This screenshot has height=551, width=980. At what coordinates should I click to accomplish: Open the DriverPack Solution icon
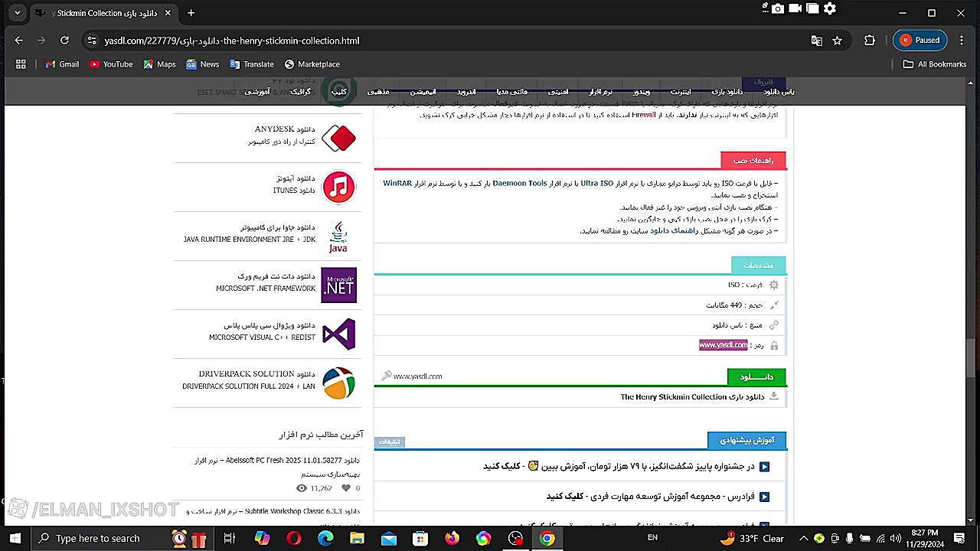click(x=338, y=383)
